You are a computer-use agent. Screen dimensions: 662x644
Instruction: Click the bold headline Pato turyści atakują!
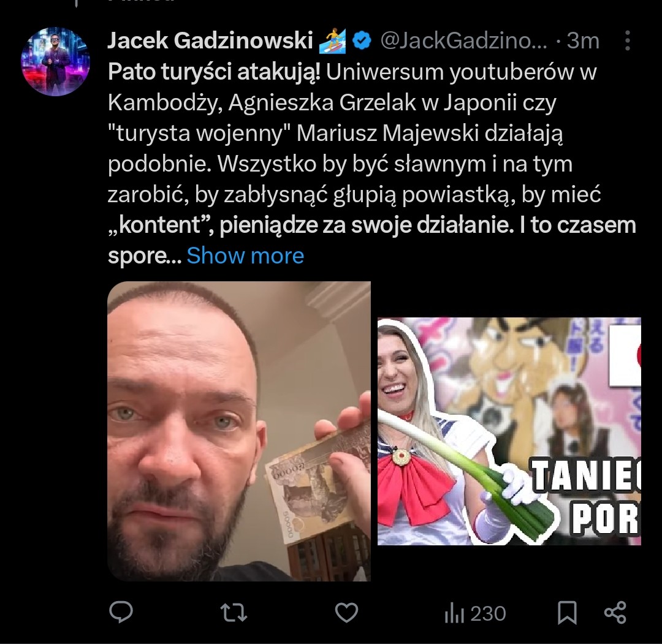(214, 71)
